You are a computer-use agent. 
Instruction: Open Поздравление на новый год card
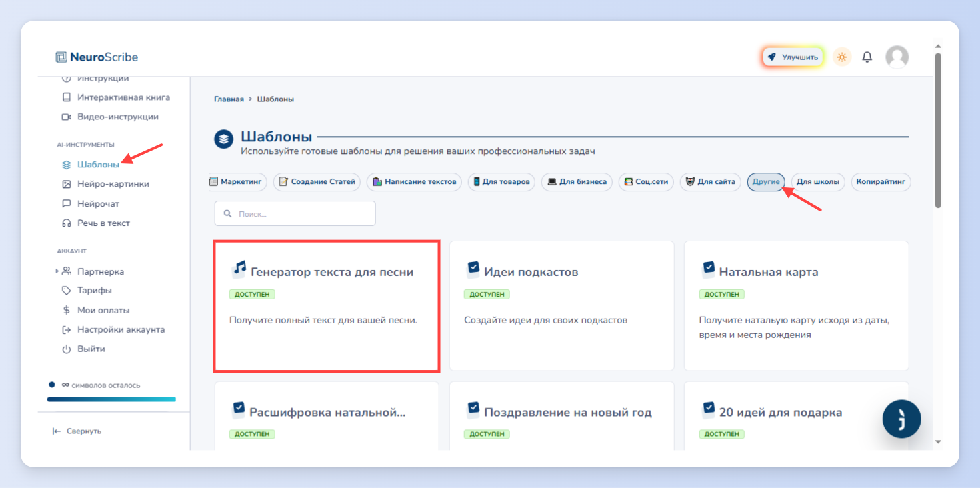(561, 415)
